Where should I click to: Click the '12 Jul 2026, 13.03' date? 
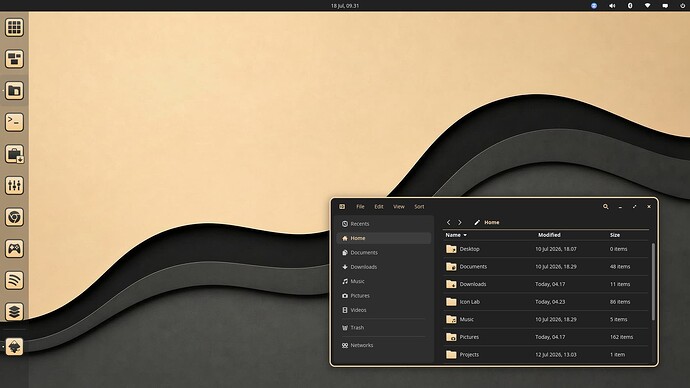click(556, 355)
